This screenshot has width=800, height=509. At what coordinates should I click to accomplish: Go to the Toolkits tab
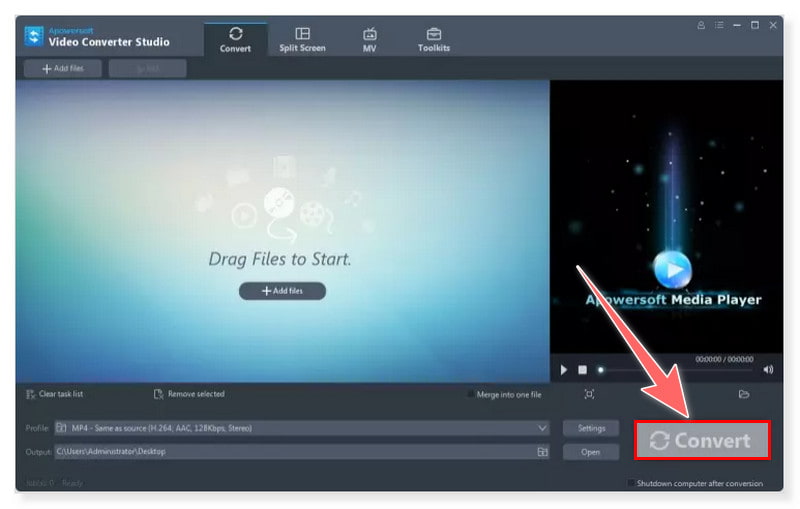[433, 39]
